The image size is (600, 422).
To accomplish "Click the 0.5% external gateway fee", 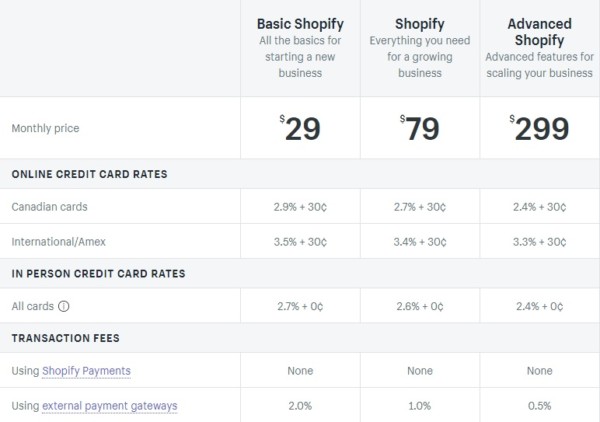I will [x=539, y=405].
